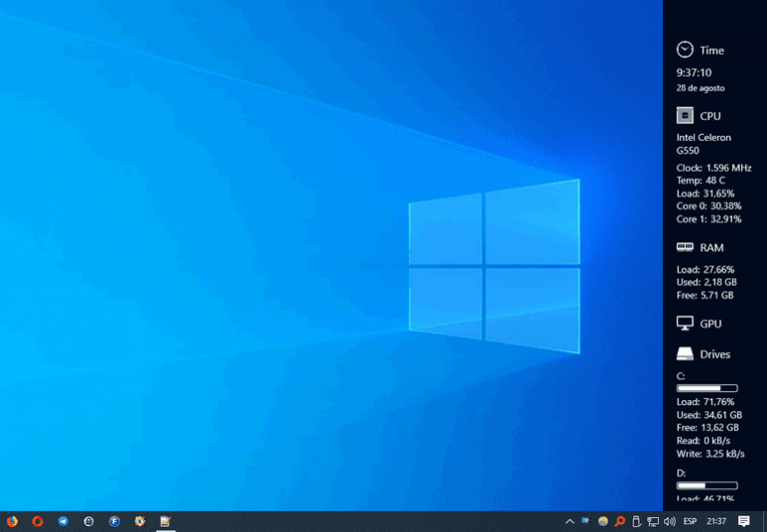Open the notification action center
Viewport: 767px width, 532px height.
(x=744, y=521)
